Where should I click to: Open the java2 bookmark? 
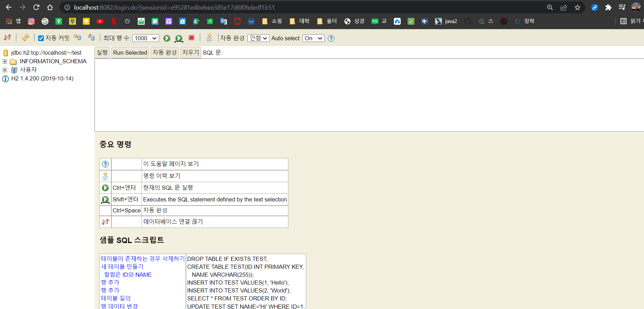446,21
